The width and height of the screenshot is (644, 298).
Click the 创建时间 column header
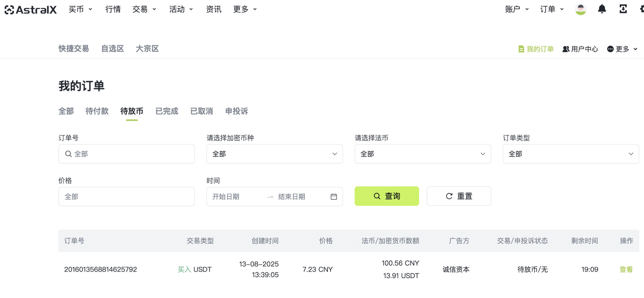pos(265,241)
